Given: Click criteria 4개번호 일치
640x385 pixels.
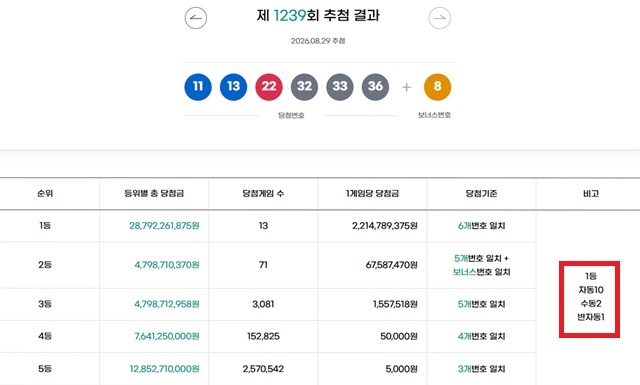Looking at the screenshot, I should coord(482,336).
